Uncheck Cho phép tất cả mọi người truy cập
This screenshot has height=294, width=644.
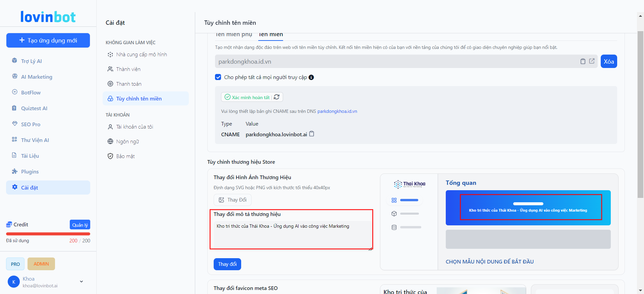pyautogui.click(x=218, y=77)
